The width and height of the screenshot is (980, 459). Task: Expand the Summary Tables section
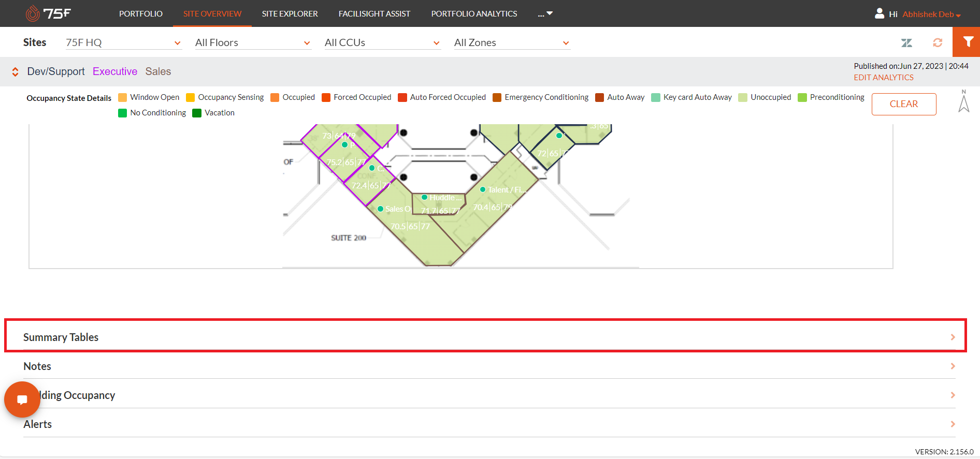489,337
